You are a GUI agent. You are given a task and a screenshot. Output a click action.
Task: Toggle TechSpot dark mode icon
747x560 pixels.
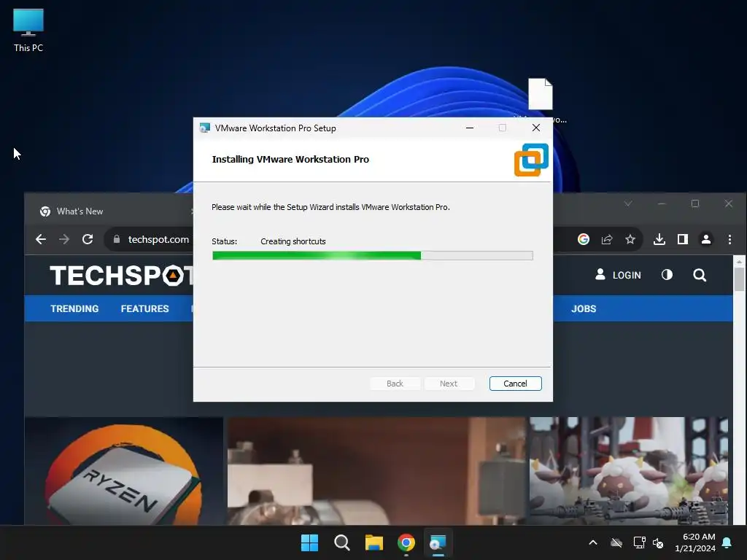pos(667,275)
